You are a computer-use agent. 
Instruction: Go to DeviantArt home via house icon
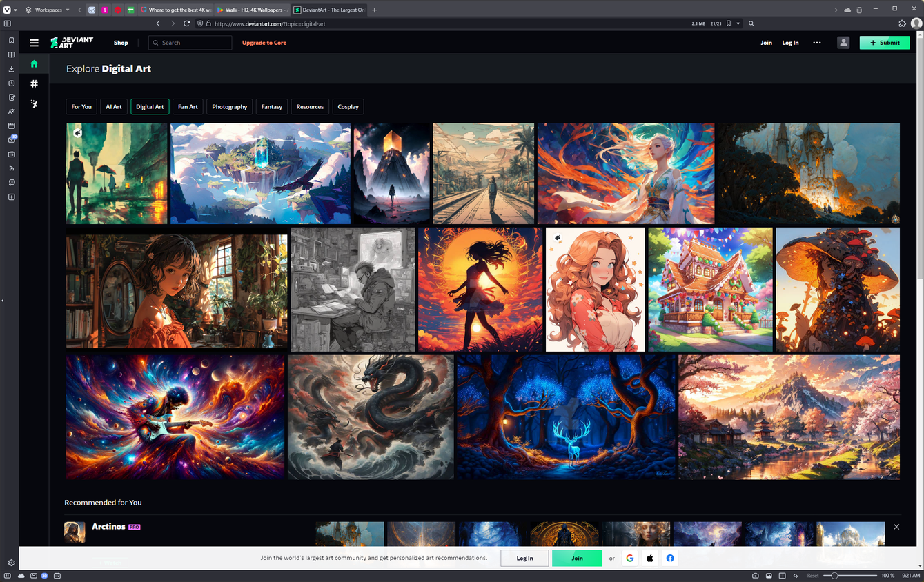[x=34, y=63]
